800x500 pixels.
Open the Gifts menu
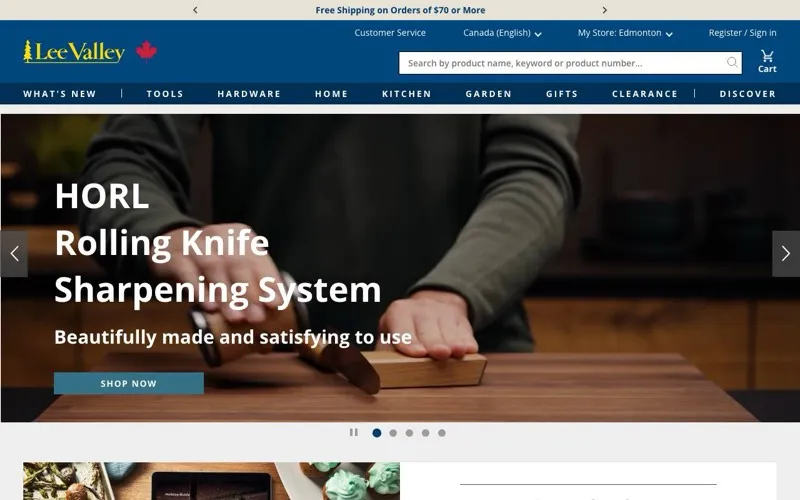point(562,94)
